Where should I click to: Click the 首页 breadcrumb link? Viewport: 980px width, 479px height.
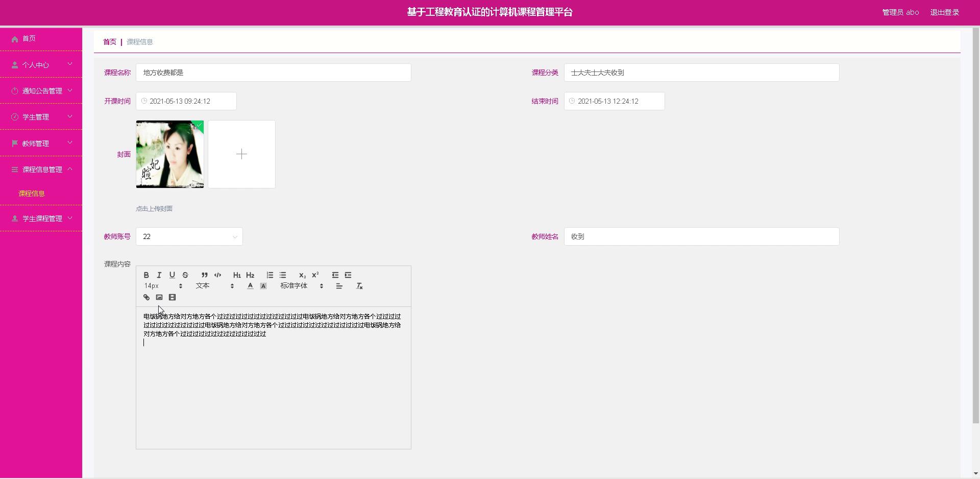pos(110,42)
